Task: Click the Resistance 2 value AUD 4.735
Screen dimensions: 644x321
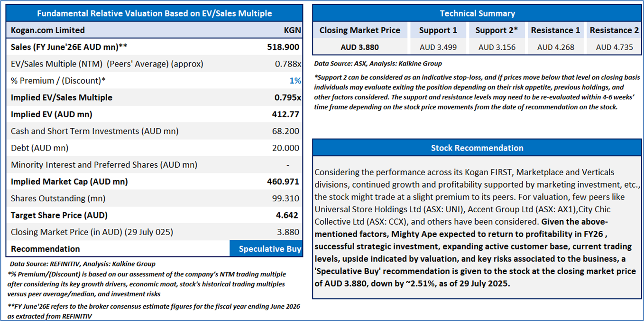Action: (x=614, y=47)
